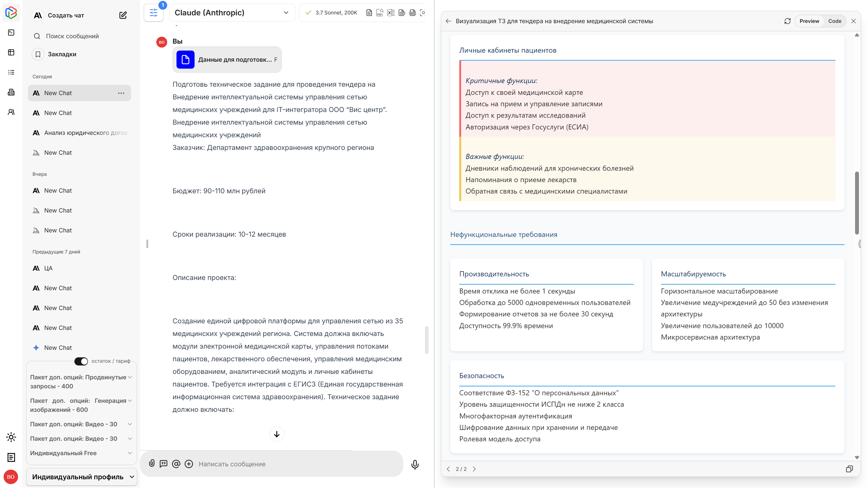Screen dimensions: 868x488
Task: Open the table layout icon in left sidebar
Action: tap(11, 52)
